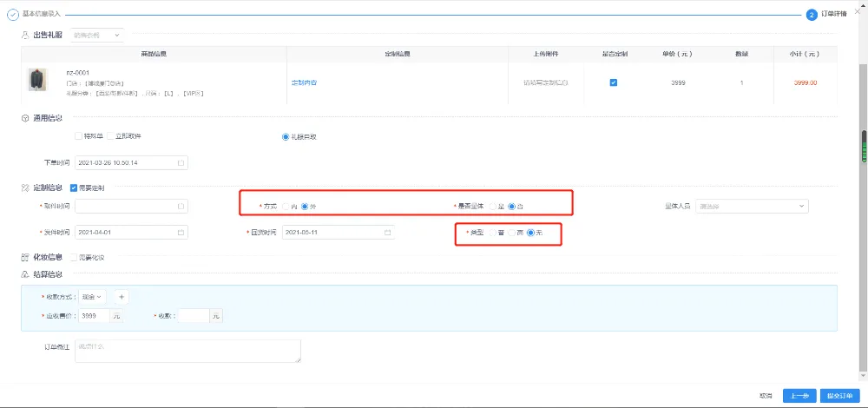Image resolution: width=868 pixels, height=408 pixels.
Task: Click the 基本信息录入 step checkmark icon
Action: [13, 15]
